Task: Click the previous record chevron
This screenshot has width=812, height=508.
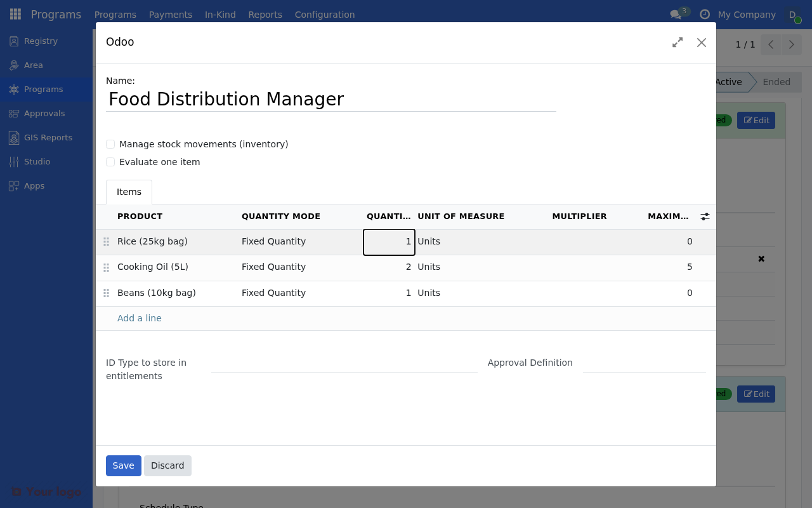Action: coord(770,44)
